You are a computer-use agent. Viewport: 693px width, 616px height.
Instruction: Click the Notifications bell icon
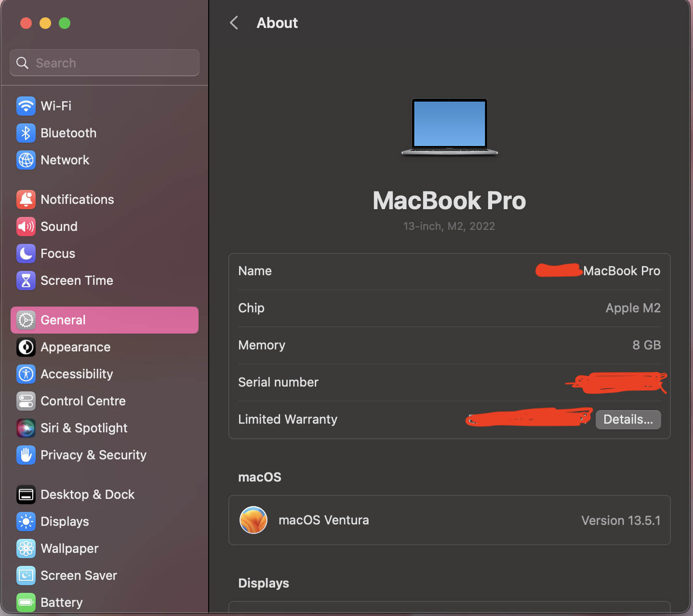(26, 200)
